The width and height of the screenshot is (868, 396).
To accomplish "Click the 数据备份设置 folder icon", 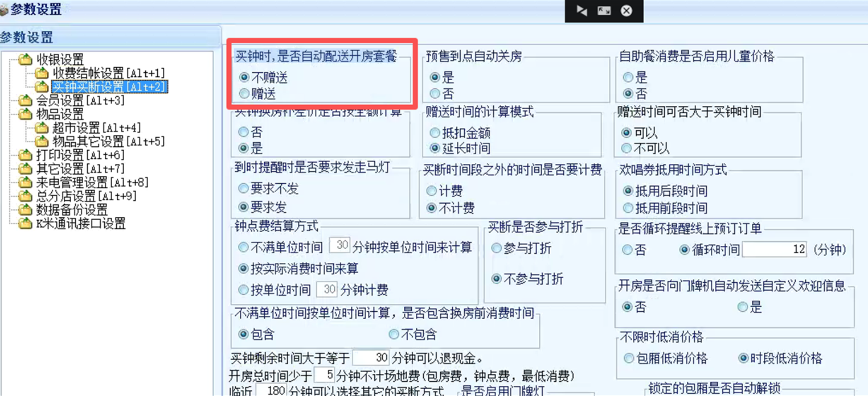I will point(25,209).
